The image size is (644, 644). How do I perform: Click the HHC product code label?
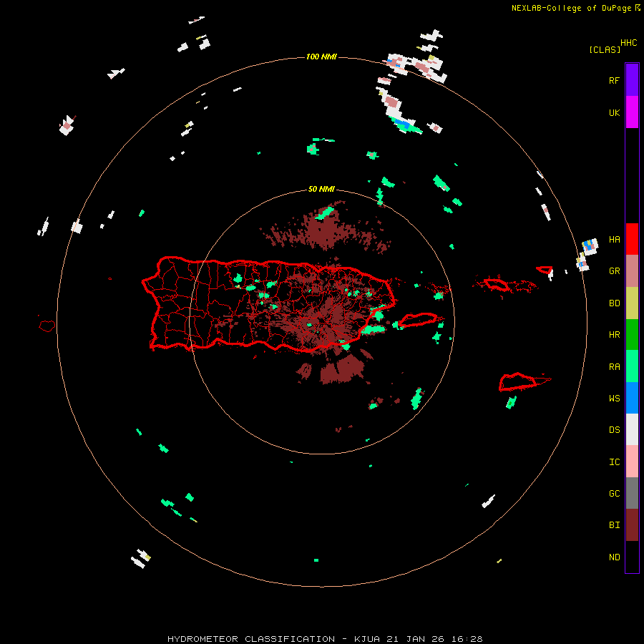pos(628,43)
